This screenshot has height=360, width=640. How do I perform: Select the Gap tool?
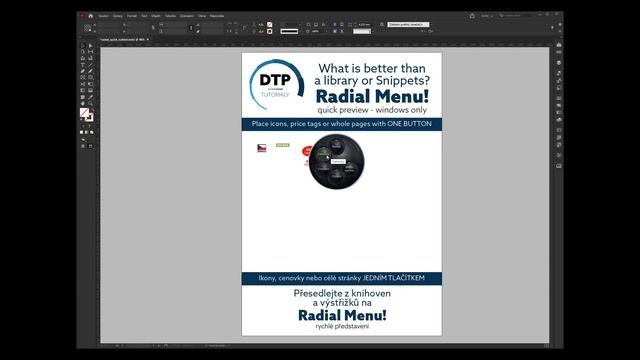click(x=91, y=52)
